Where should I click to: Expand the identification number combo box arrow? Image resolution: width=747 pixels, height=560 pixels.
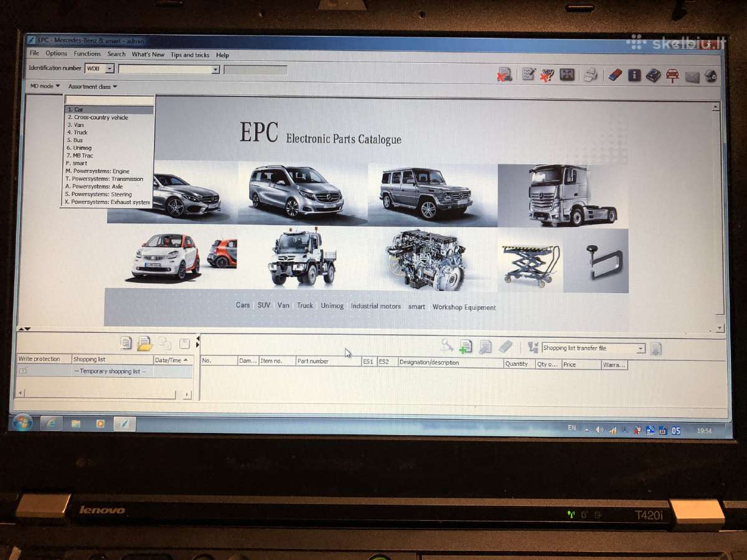(215, 70)
